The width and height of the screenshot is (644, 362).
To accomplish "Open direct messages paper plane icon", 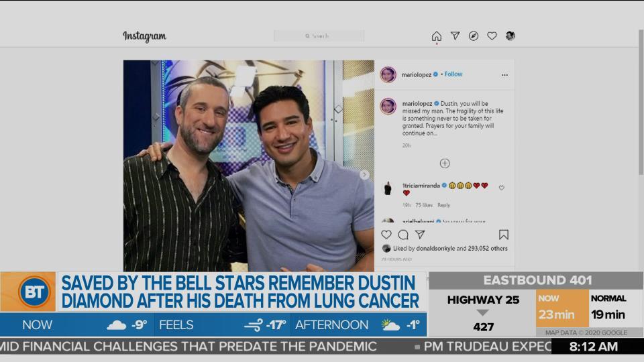I will pyautogui.click(x=455, y=36).
